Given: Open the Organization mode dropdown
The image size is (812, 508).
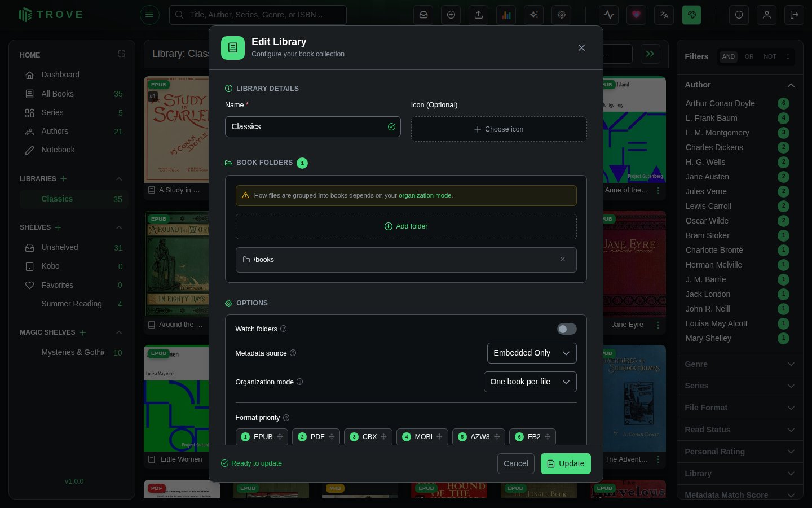Looking at the screenshot, I should point(530,382).
